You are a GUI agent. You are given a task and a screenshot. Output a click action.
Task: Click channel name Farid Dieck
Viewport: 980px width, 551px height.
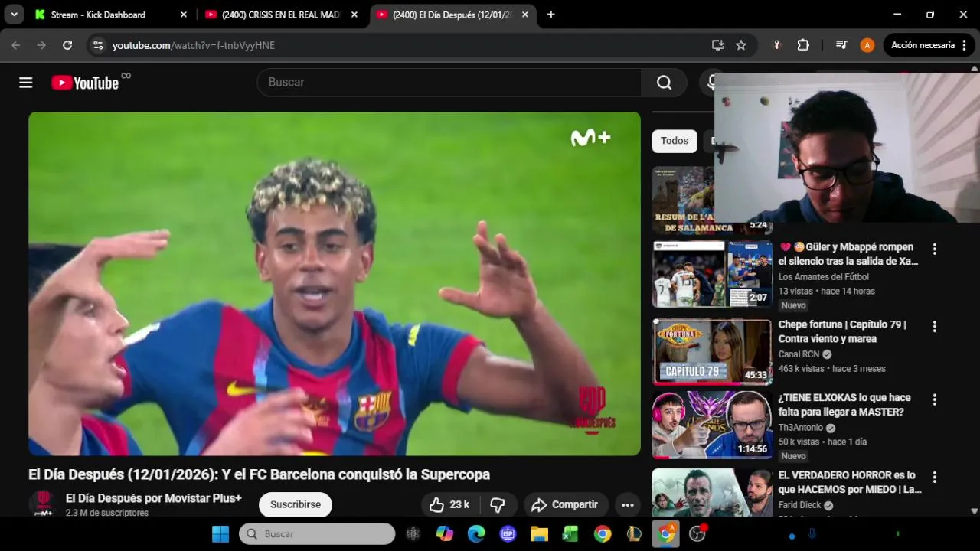click(799, 505)
